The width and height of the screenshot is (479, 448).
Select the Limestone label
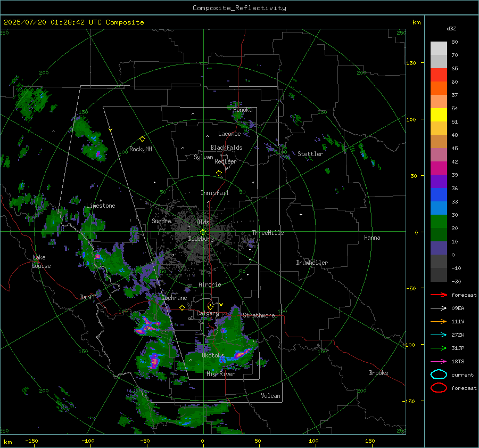pos(101,206)
